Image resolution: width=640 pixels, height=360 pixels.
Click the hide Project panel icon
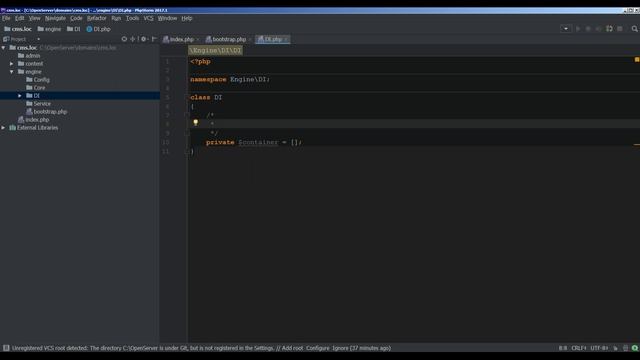click(154, 39)
